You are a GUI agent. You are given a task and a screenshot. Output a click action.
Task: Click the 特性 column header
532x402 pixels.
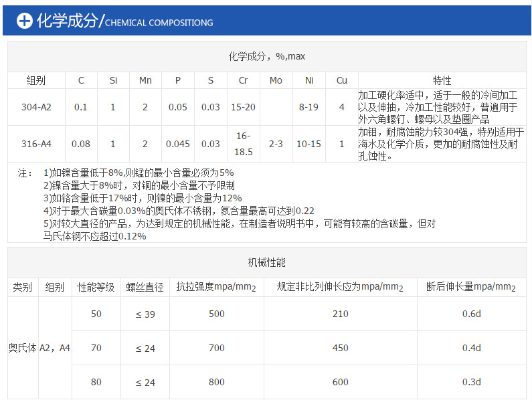442,80
